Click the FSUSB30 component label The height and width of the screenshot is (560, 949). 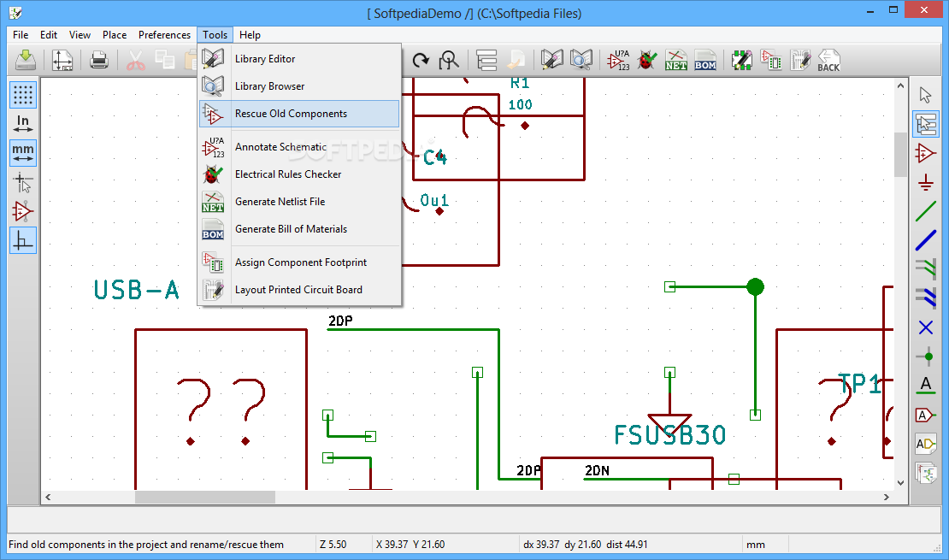pos(669,435)
